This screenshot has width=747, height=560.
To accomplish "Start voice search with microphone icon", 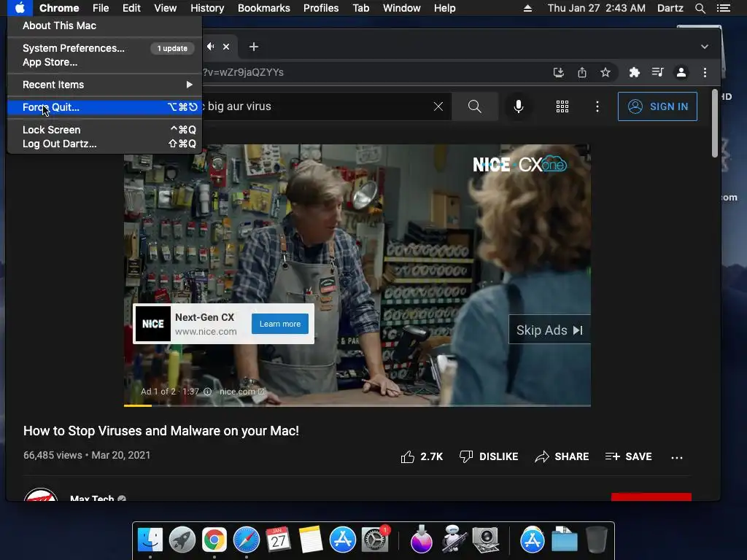I will point(519,106).
